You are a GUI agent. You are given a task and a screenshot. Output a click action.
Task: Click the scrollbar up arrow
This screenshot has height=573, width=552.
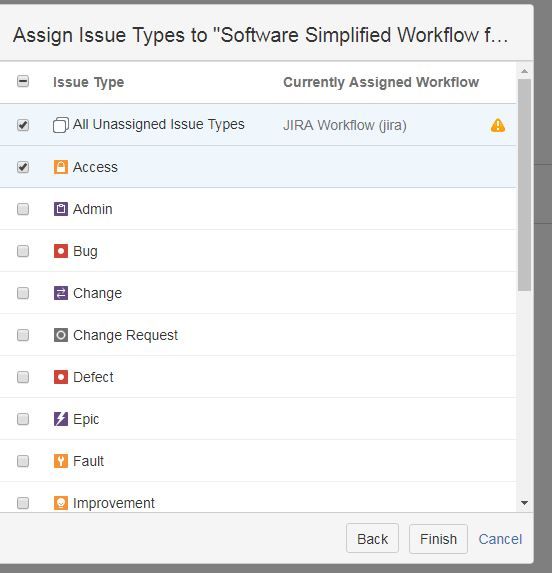[x=525, y=71]
